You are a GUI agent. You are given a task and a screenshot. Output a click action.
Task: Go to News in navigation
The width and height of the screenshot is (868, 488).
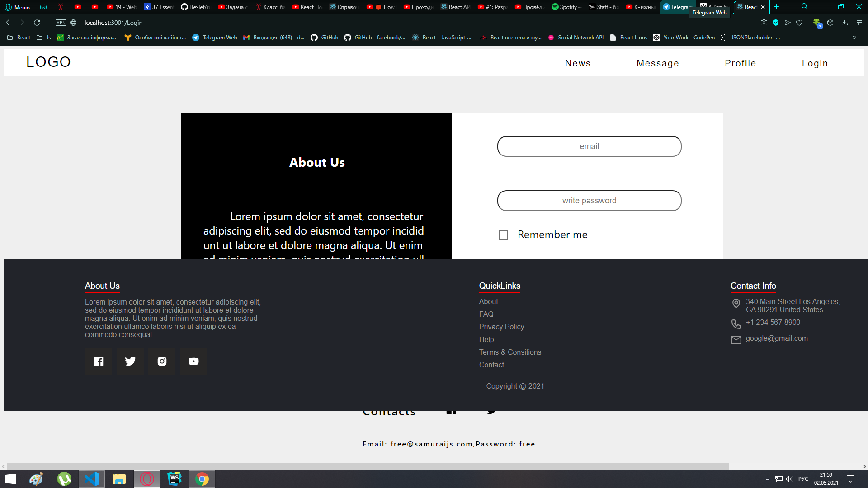click(x=578, y=63)
